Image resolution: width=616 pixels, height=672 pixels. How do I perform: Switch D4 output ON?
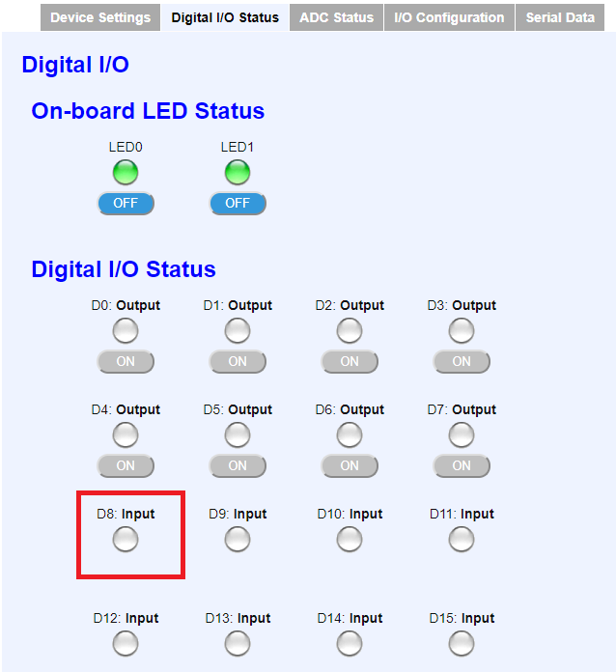click(x=126, y=465)
